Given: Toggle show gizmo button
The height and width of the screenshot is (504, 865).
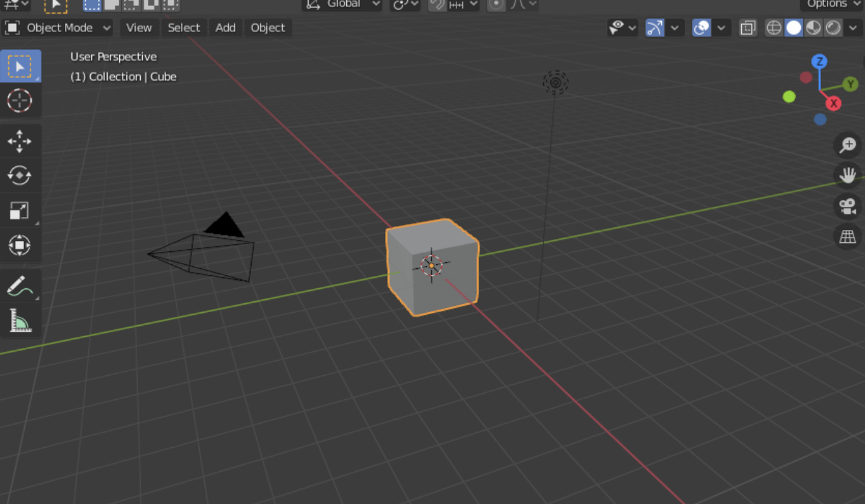Looking at the screenshot, I should (x=655, y=28).
